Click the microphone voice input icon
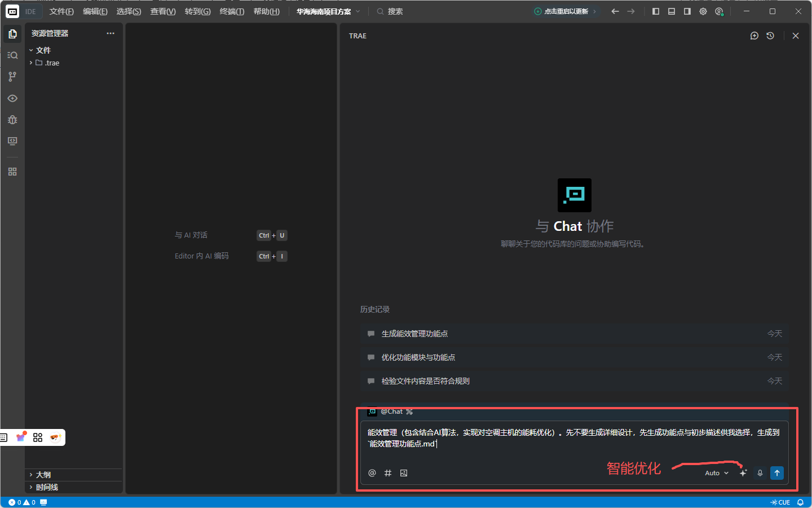The image size is (812, 508). pyautogui.click(x=760, y=473)
